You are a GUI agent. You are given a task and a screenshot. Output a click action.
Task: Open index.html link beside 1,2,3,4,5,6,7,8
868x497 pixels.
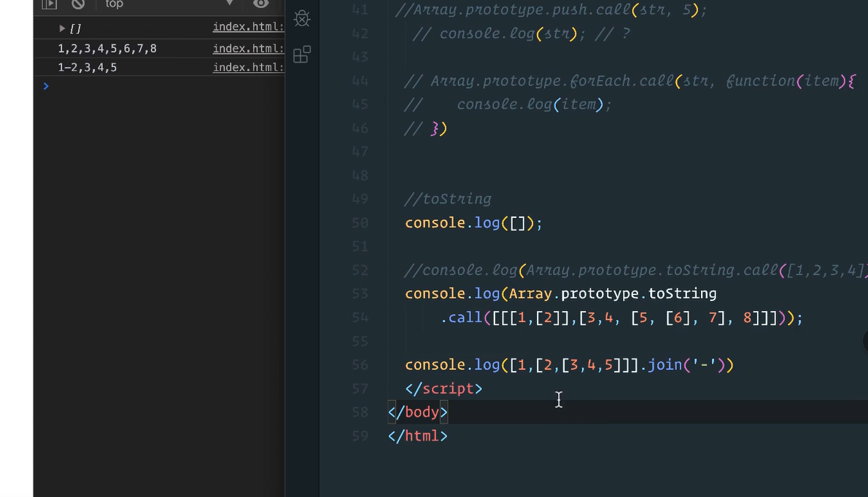click(x=249, y=49)
